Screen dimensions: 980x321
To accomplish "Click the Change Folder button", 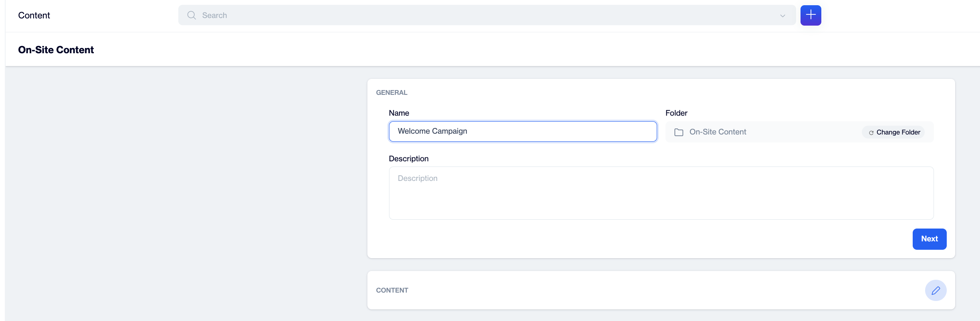I will click(x=894, y=132).
